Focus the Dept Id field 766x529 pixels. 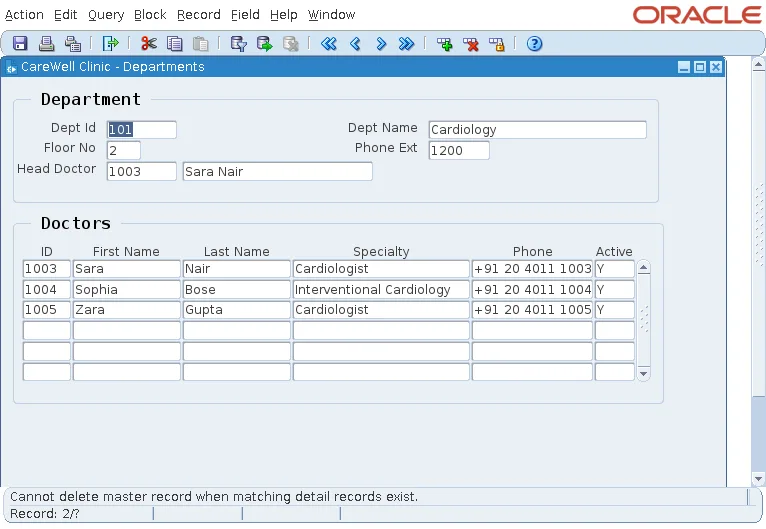click(x=142, y=129)
